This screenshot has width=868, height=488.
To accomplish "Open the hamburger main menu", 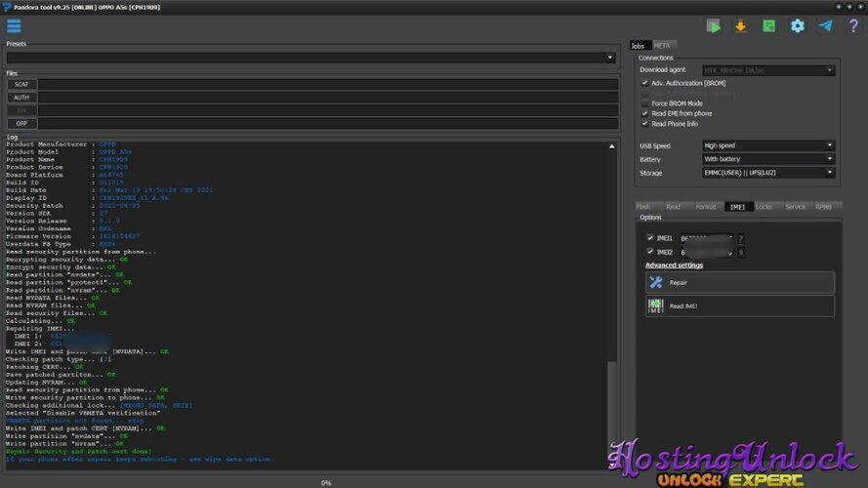I will [x=14, y=26].
